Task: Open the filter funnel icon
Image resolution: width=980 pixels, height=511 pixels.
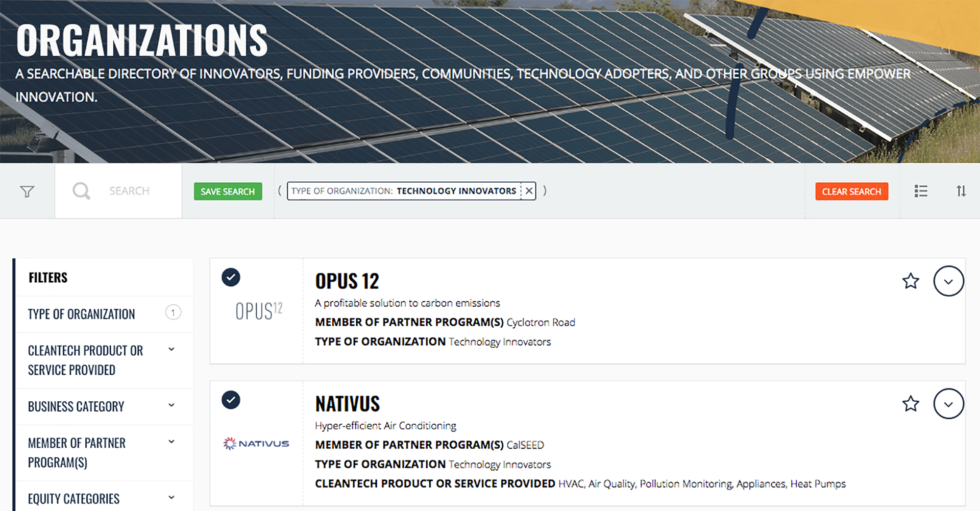Action: click(x=27, y=191)
